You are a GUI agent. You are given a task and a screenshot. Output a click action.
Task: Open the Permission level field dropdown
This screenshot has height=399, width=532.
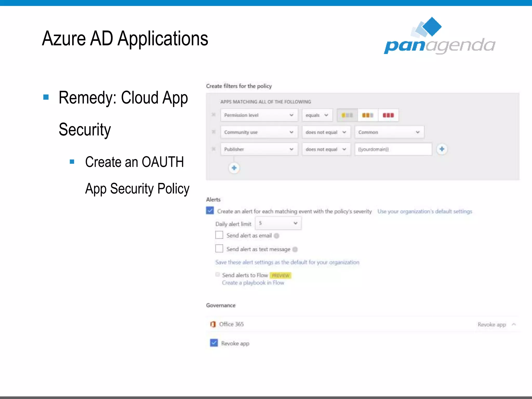pyautogui.click(x=259, y=115)
